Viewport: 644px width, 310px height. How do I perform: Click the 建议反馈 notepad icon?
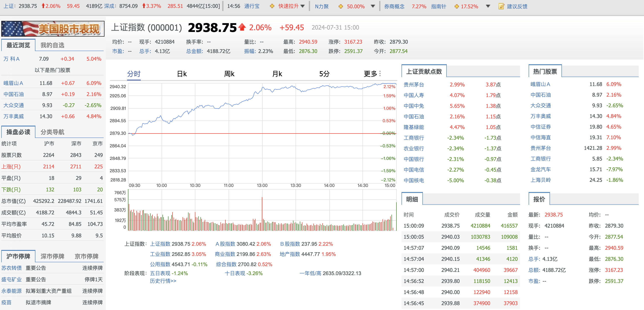501,6
